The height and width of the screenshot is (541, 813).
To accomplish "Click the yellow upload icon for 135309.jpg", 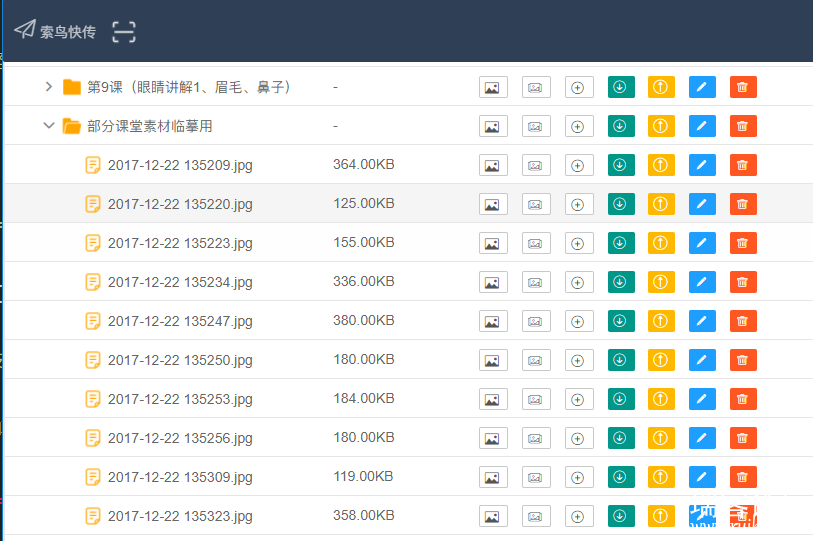I will tap(661, 477).
